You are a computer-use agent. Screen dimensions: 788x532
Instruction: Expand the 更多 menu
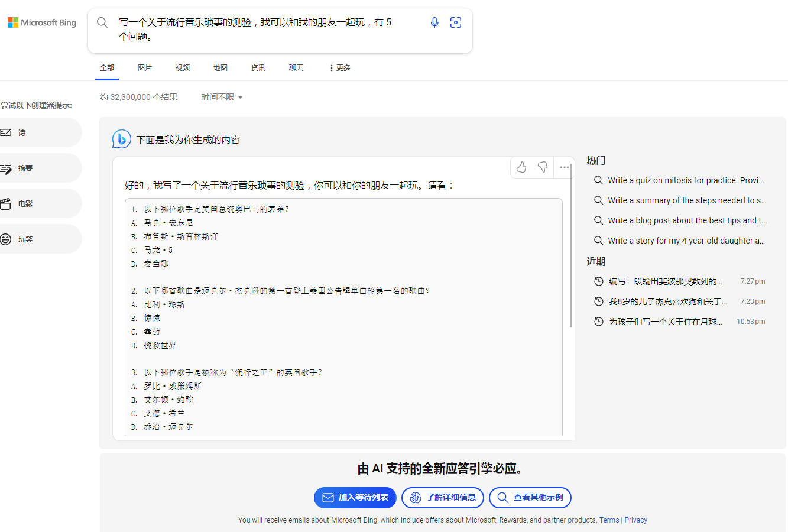pyautogui.click(x=340, y=68)
